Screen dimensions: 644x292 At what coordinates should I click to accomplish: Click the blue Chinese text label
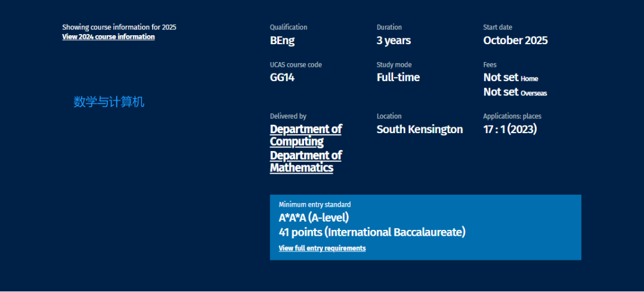pos(109,102)
